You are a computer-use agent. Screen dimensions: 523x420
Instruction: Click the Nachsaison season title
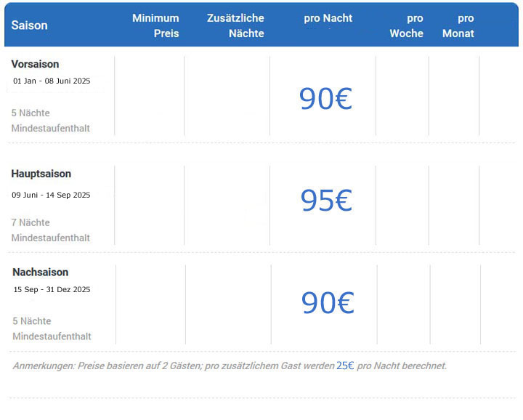41,272
